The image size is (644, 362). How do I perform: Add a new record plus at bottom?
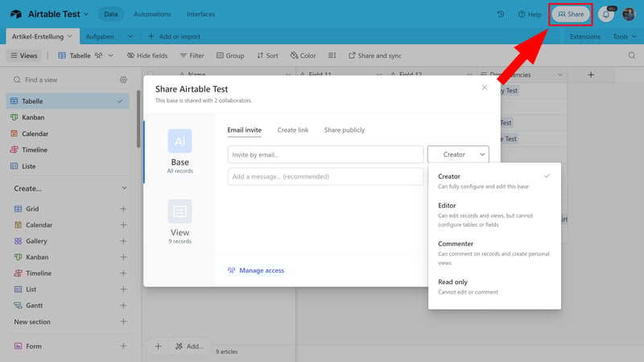click(x=158, y=347)
